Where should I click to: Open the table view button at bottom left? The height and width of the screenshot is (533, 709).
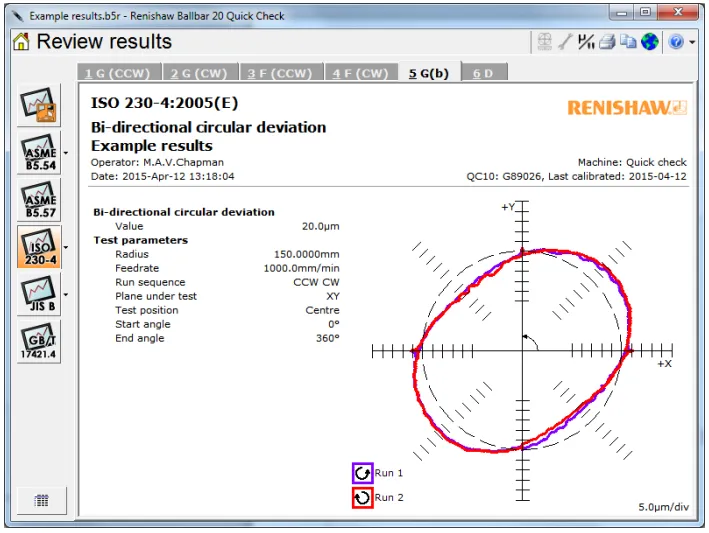pyautogui.click(x=42, y=500)
